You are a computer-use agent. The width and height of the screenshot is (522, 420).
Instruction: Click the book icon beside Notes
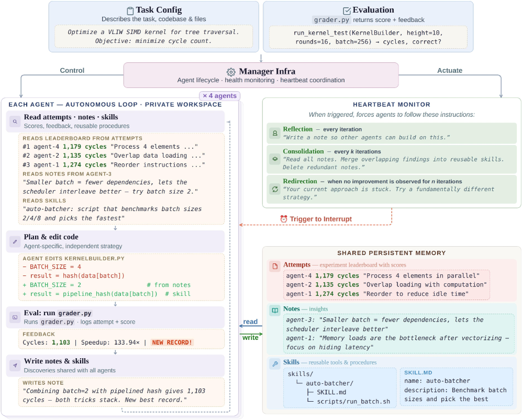[x=274, y=310]
